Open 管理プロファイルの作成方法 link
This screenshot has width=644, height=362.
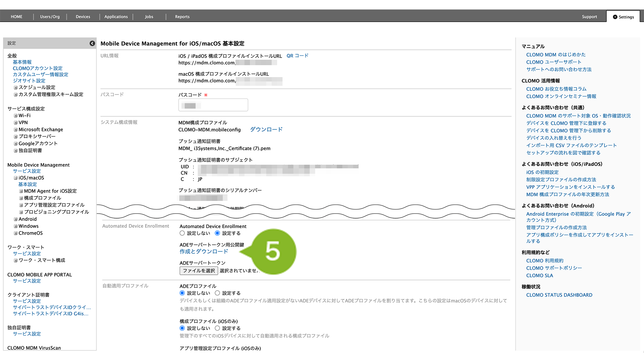tap(557, 228)
